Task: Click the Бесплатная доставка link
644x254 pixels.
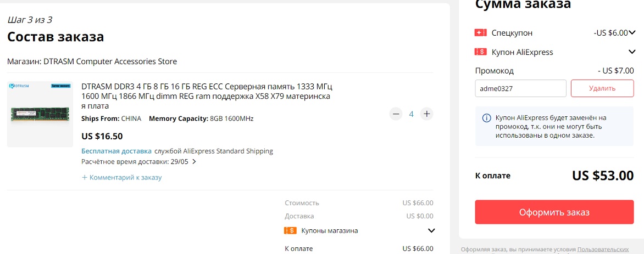Action: pos(116,151)
